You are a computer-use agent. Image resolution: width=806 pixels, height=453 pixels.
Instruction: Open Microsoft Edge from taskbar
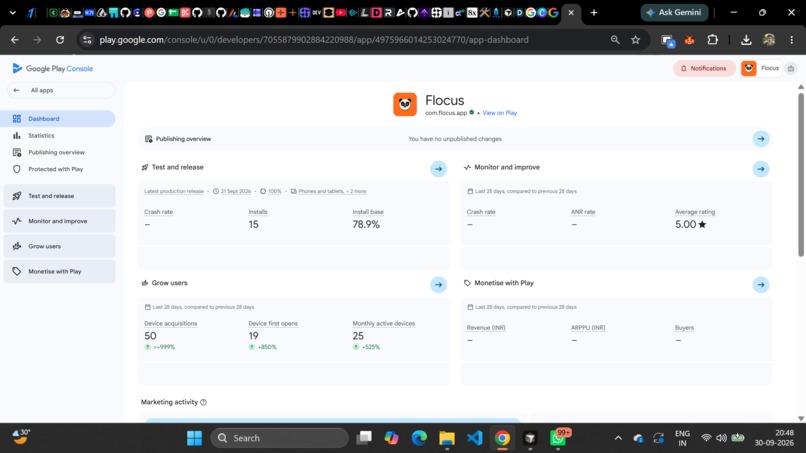tap(419, 438)
